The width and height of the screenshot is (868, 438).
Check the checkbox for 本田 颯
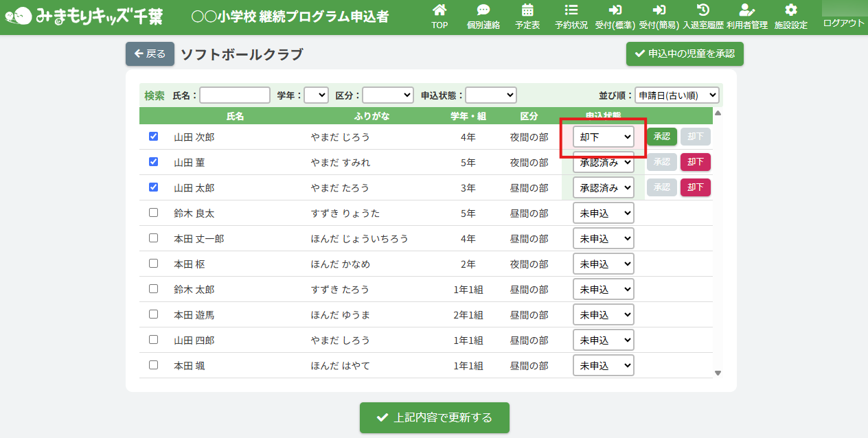[x=154, y=365]
